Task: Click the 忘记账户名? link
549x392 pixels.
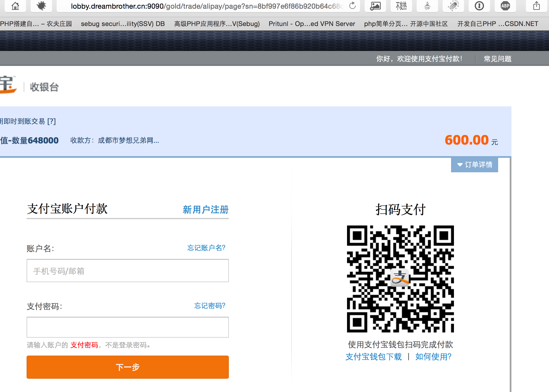Action: 206,248
